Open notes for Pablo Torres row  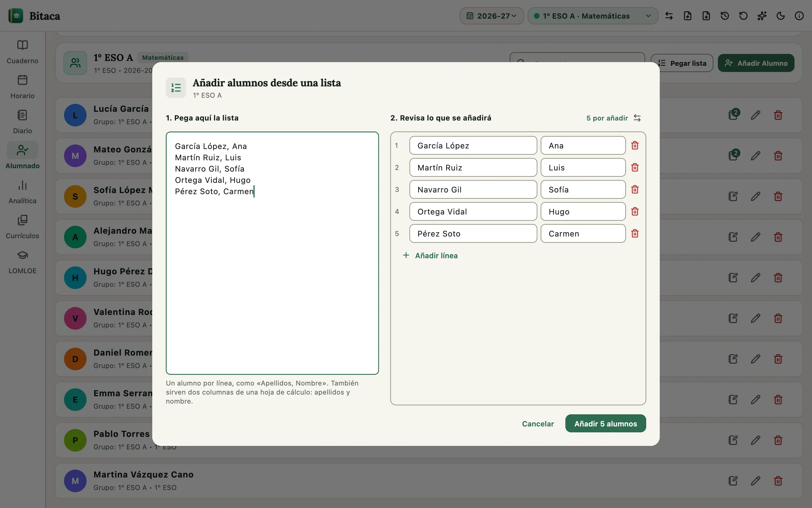[733, 441]
